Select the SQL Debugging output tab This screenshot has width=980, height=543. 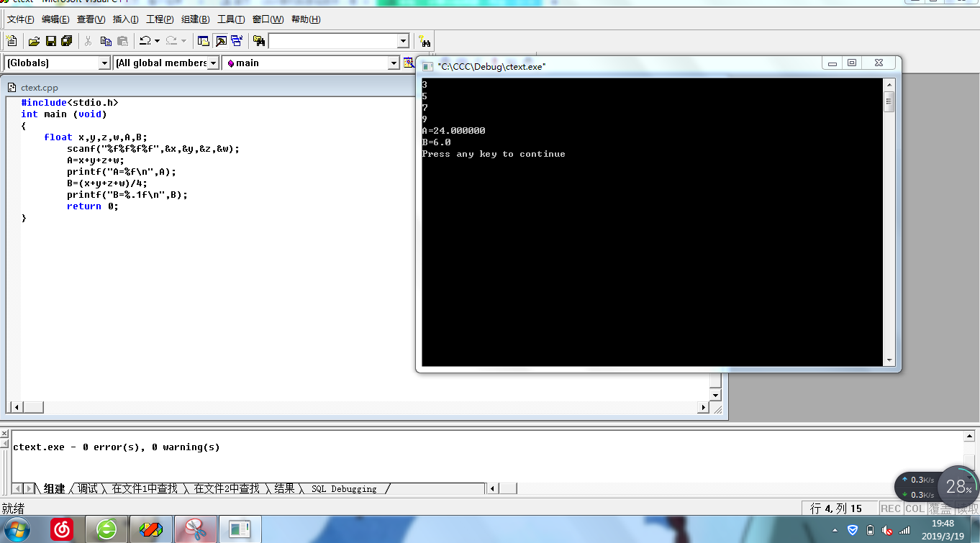[344, 489]
